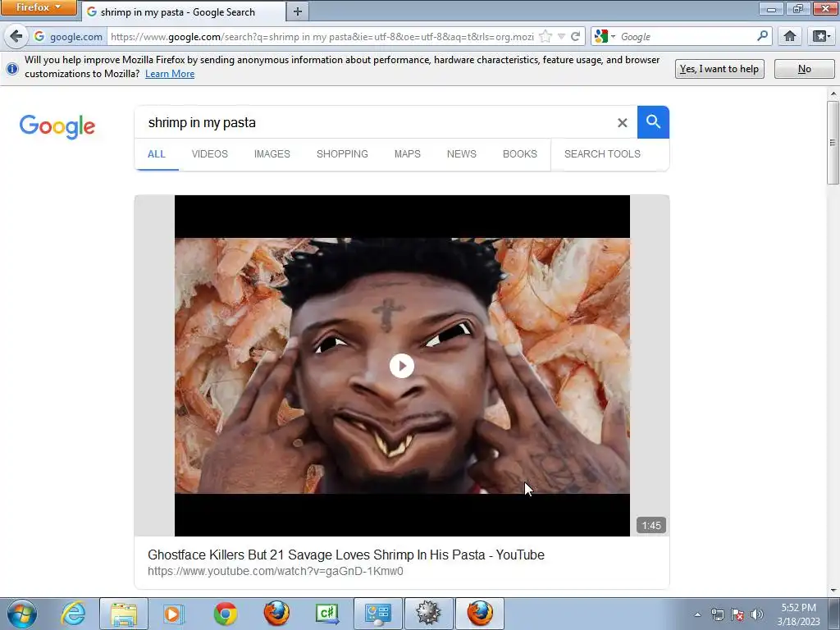Viewport: 840px width, 630px height.
Task: Open the Control Panel taskbar icon
Action: (377, 614)
